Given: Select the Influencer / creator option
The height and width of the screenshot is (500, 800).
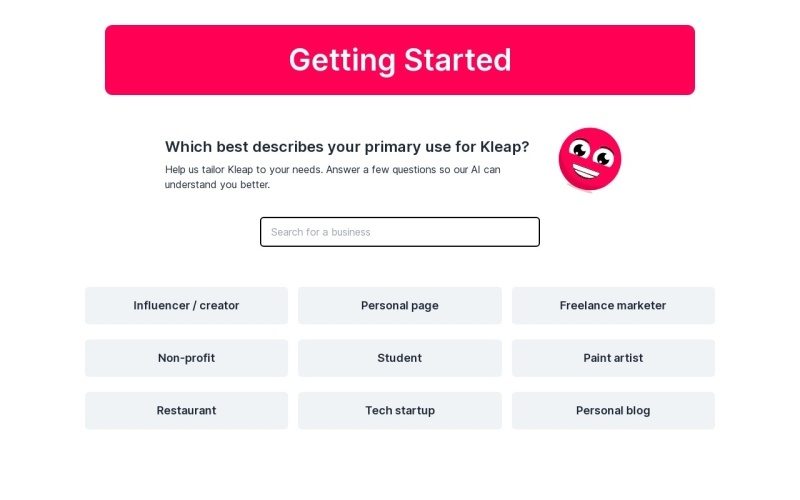Looking at the screenshot, I should [x=186, y=305].
